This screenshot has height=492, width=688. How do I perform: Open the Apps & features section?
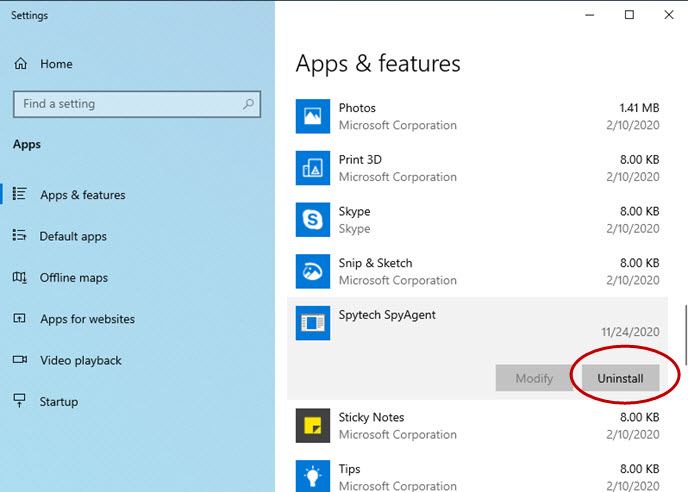83,195
